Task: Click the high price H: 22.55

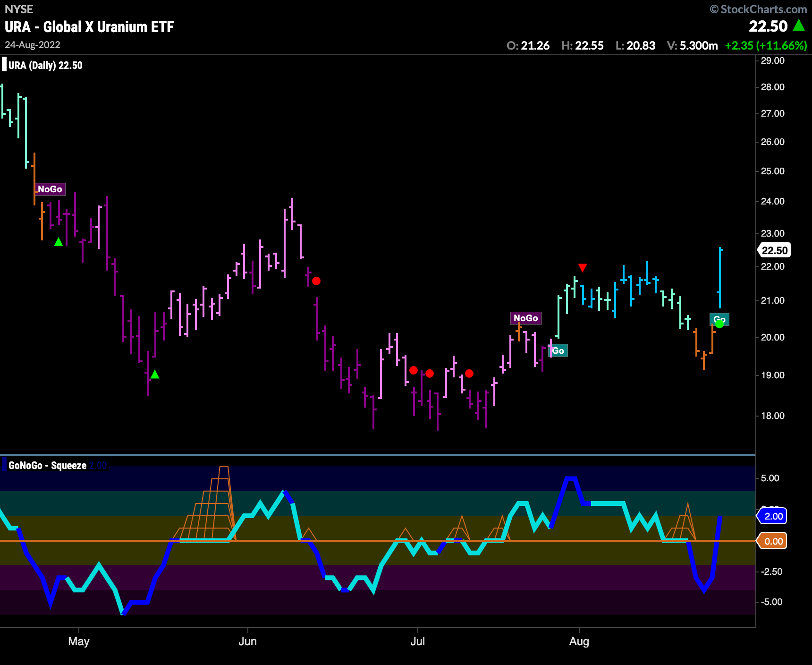Action: [583, 45]
